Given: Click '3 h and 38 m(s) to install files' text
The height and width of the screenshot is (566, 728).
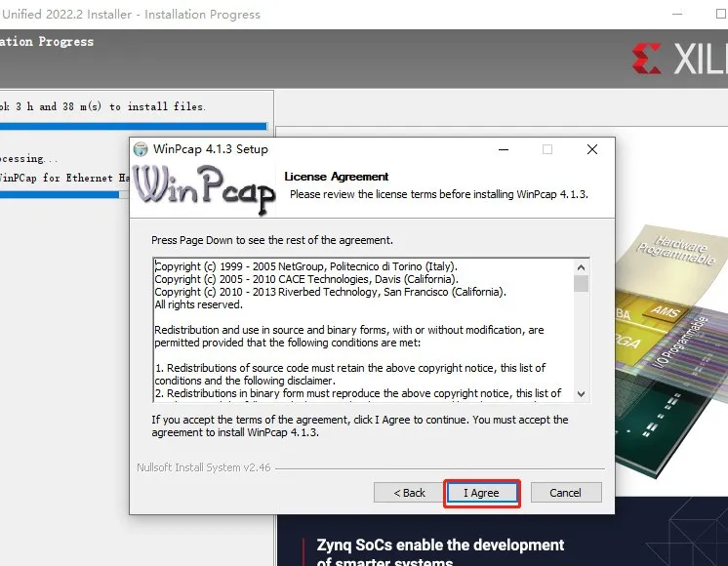Looking at the screenshot, I should 110,106.
